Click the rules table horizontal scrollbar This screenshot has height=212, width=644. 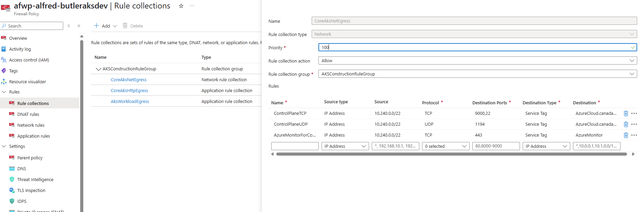pyautogui.click(x=452, y=154)
